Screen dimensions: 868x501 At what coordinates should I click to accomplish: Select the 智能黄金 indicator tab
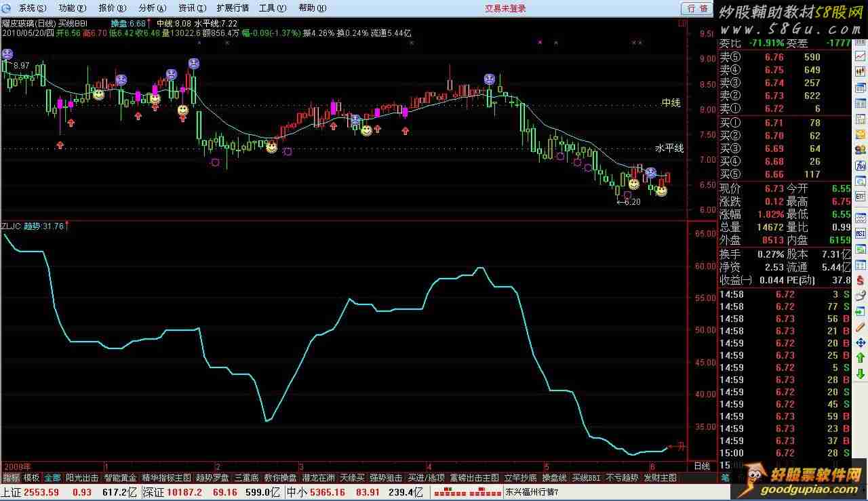click(x=120, y=477)
